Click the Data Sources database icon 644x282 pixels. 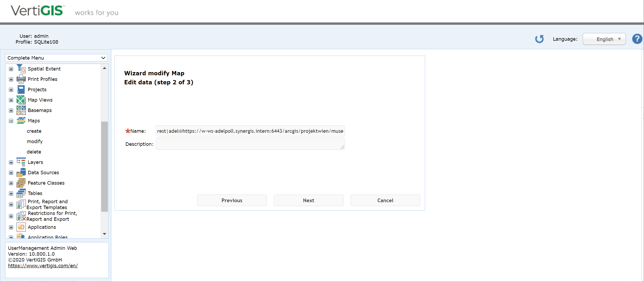click(21, 172)
